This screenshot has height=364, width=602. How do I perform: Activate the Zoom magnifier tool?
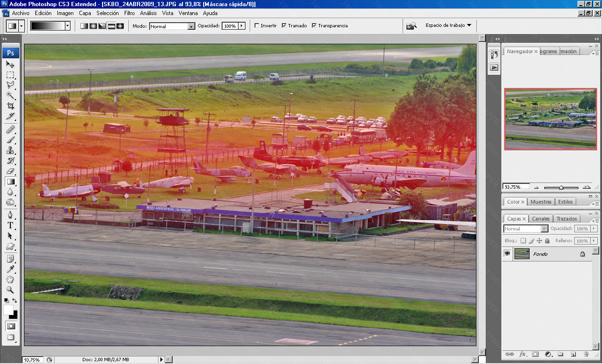click(x=10, y=290)
